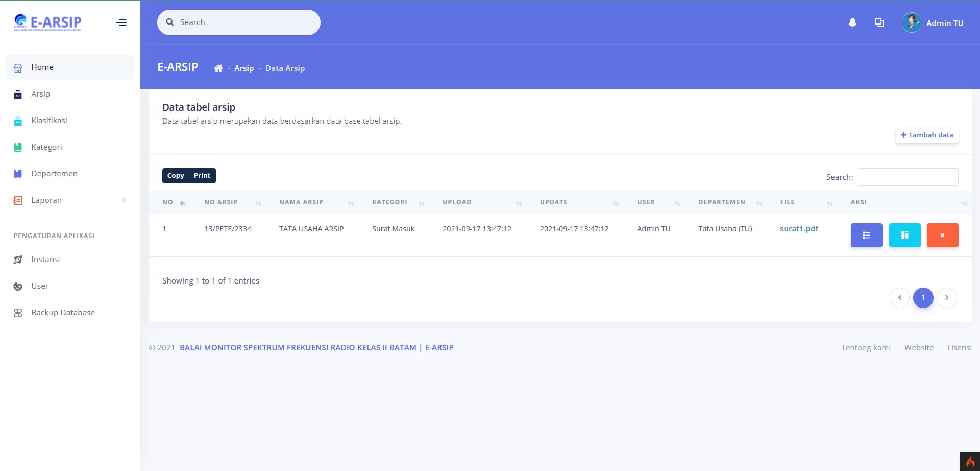Click the Print button above the table
The image size is (980, 471).
click(x=202, y=176)
